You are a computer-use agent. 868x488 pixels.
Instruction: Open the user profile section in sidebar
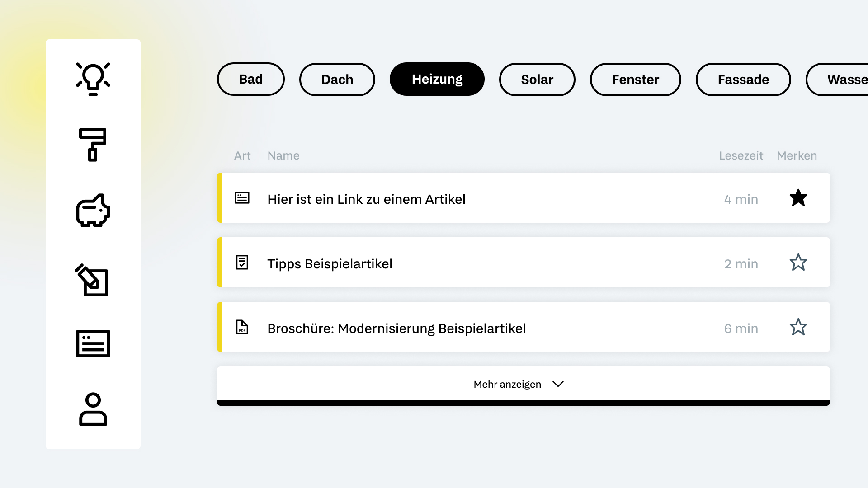pyautogui.click(x=93, y=409)
